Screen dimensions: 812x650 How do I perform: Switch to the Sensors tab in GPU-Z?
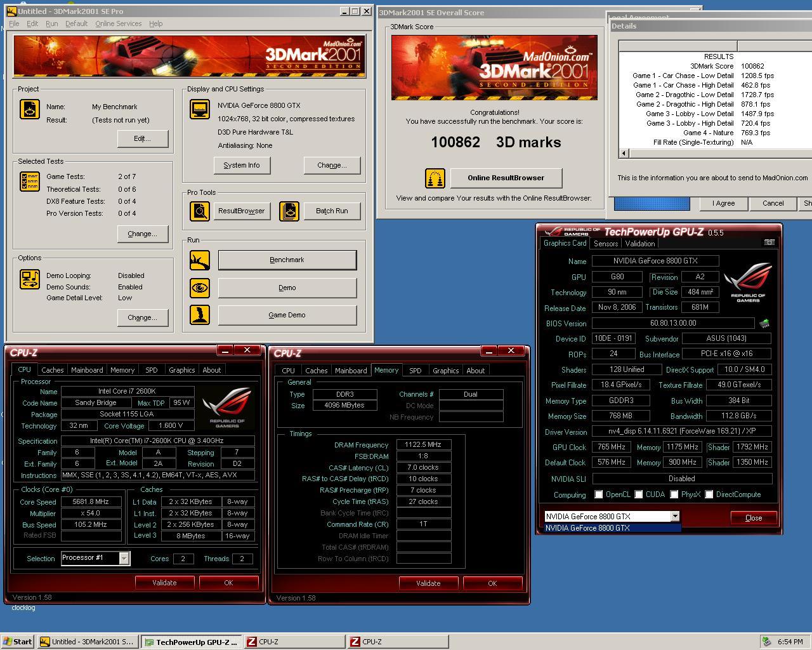606,244
